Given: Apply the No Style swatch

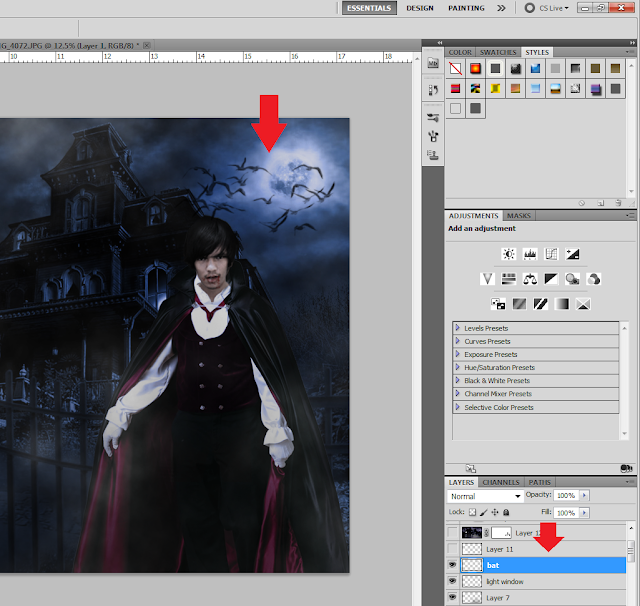Looking at the screenshot, I should (x=456, y=68).
